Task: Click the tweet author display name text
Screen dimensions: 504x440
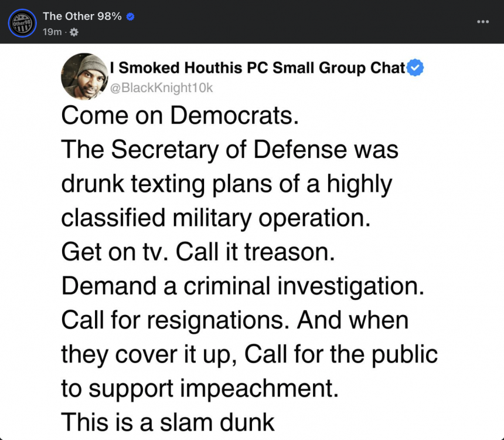Action: click(x=258, y=67)
